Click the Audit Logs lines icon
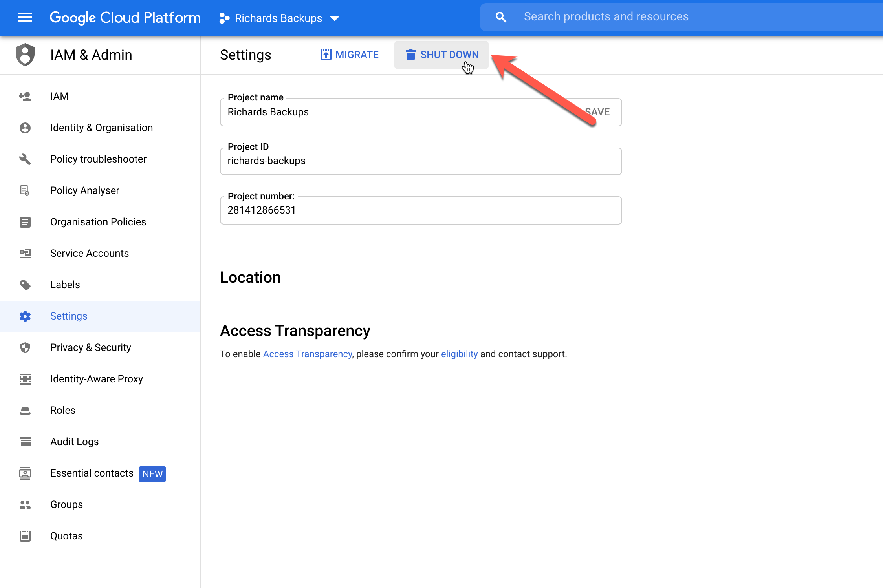Image resolution: width=883 pixels, height=588 pixels. pos(25,442)
